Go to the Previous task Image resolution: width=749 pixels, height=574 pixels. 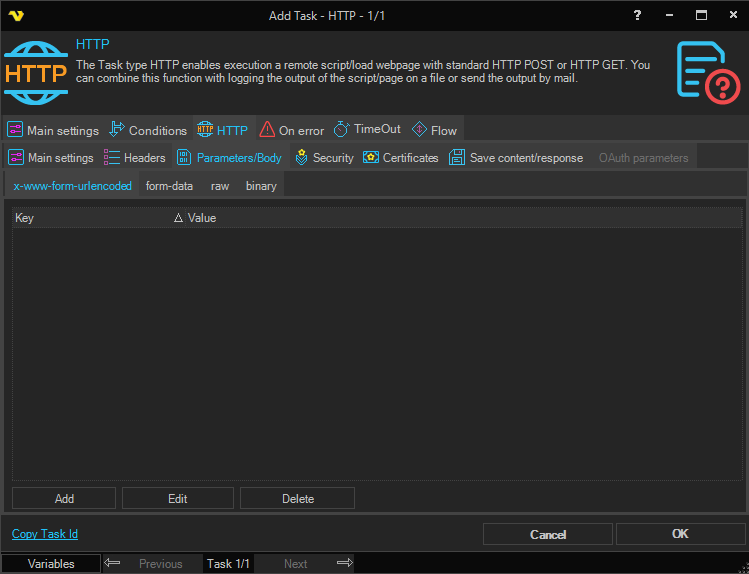[160, 564]
